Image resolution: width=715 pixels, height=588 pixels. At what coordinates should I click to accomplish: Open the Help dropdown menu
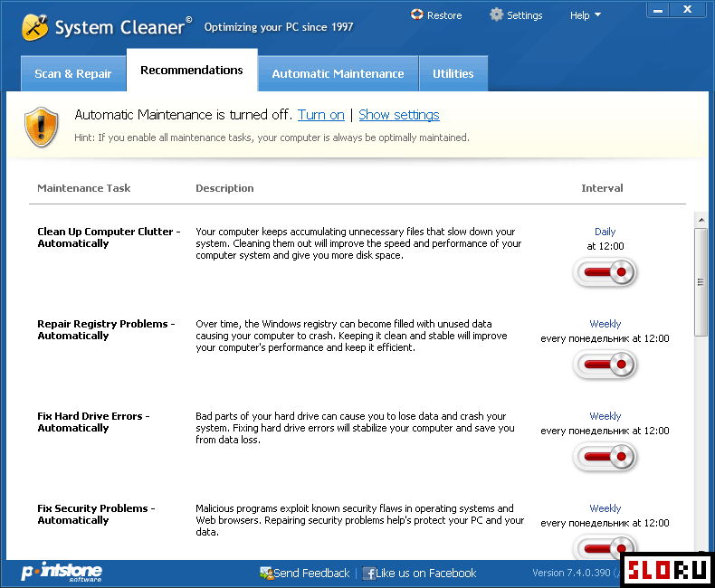pyautogui.click(x=585, y=15)
